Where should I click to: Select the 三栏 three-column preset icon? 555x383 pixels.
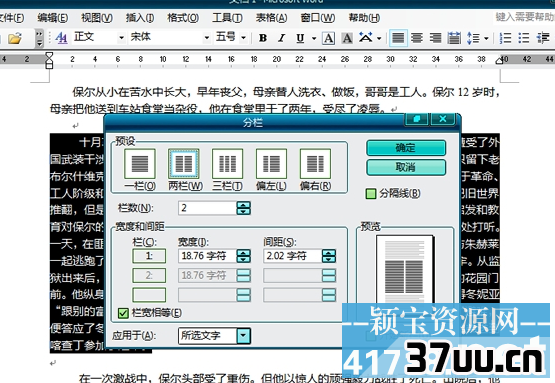[227, 164]
